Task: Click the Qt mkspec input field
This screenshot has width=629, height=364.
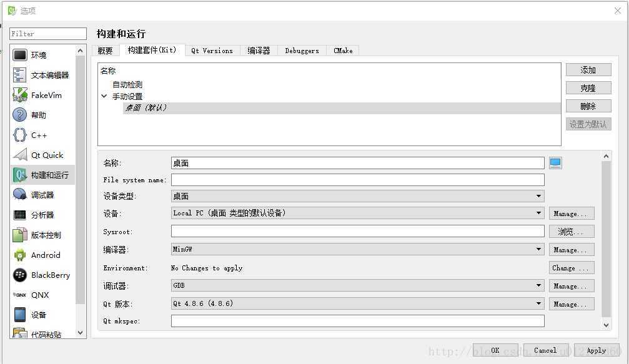Action: (357, 321)
